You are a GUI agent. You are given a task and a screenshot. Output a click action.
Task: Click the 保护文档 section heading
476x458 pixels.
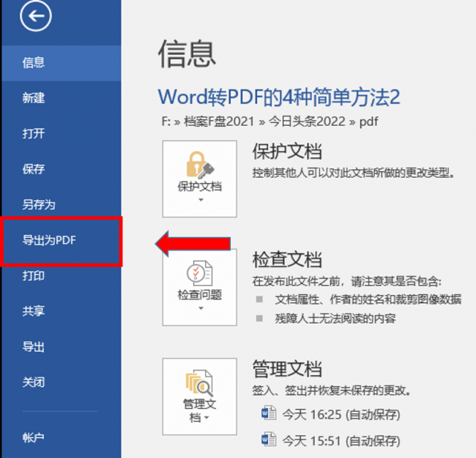click(287, 151)
